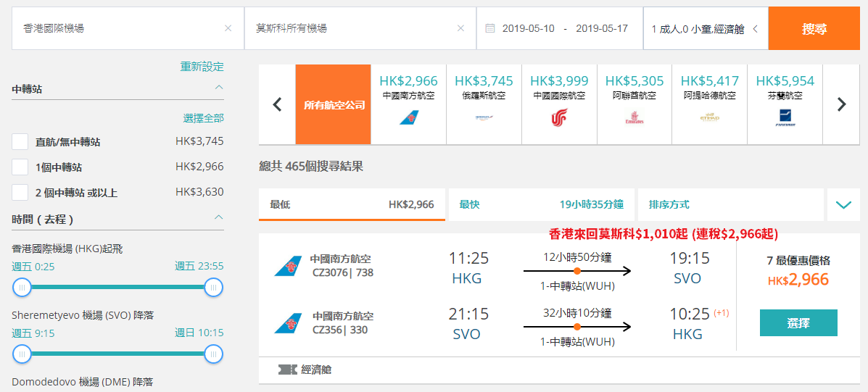Image resolution: width=868 pixels, height=392 pixels.
Task: Select the 所有航空公司 all airlines tab
Action: pyautogui.click(x=334, y=104)
